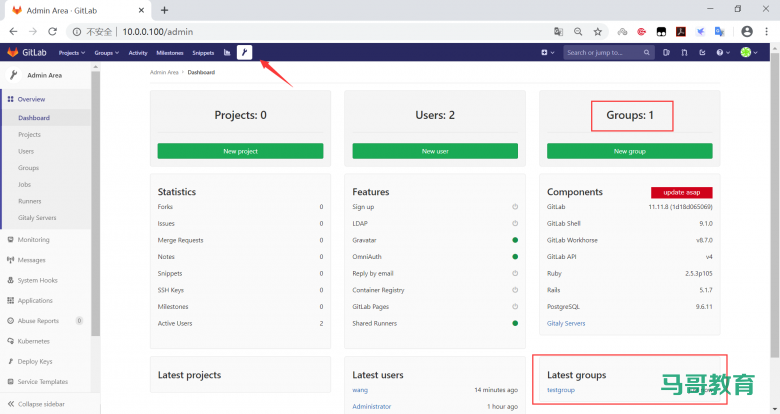Click the address bar URL 10.0.0.100/admin
780x414 pixels.
158,32
